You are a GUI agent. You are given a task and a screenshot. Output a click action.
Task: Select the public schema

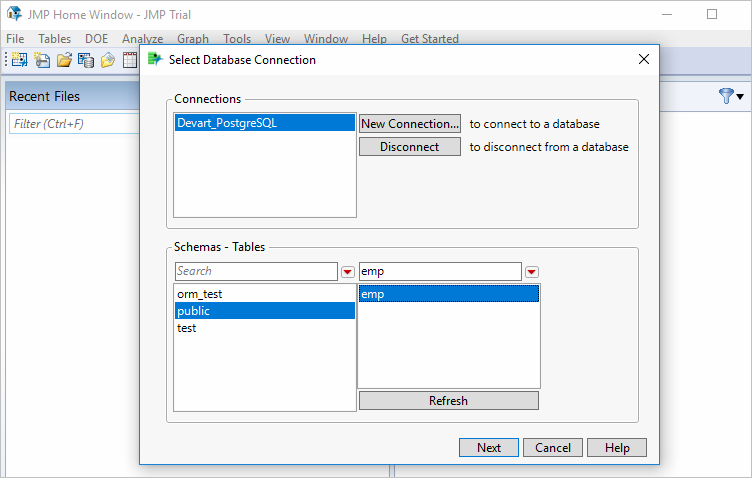pos(265,311)
